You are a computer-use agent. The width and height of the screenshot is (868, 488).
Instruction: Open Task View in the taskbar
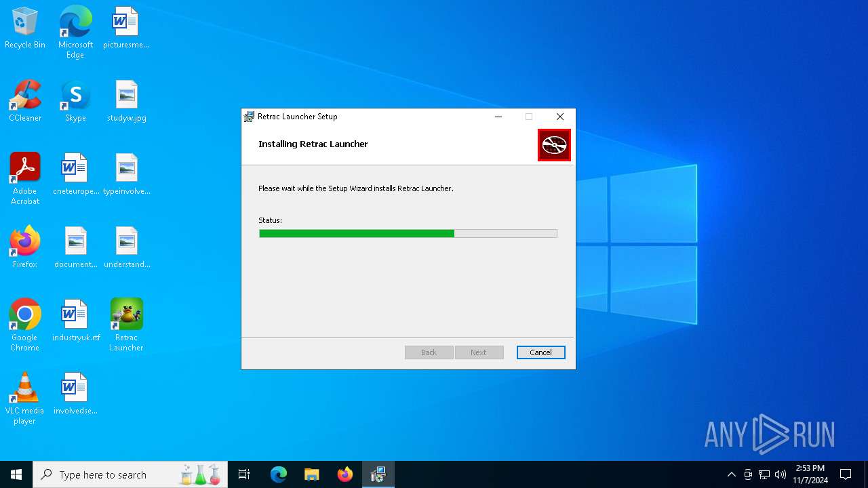244,474
